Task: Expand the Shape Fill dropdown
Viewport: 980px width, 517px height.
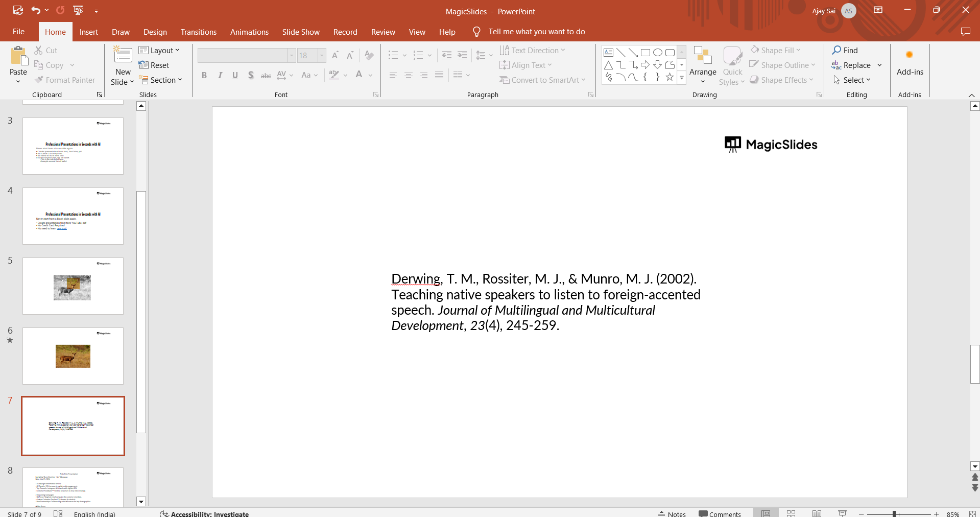Action: click(798, 50)
